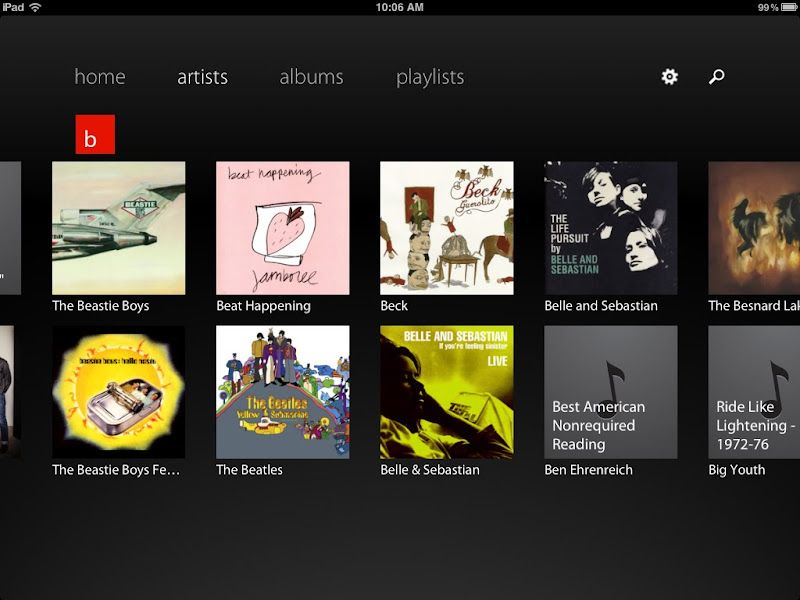Select the artist label The Beastie Boys Fe…
The image size is (800, 600).
pos(116,470)
